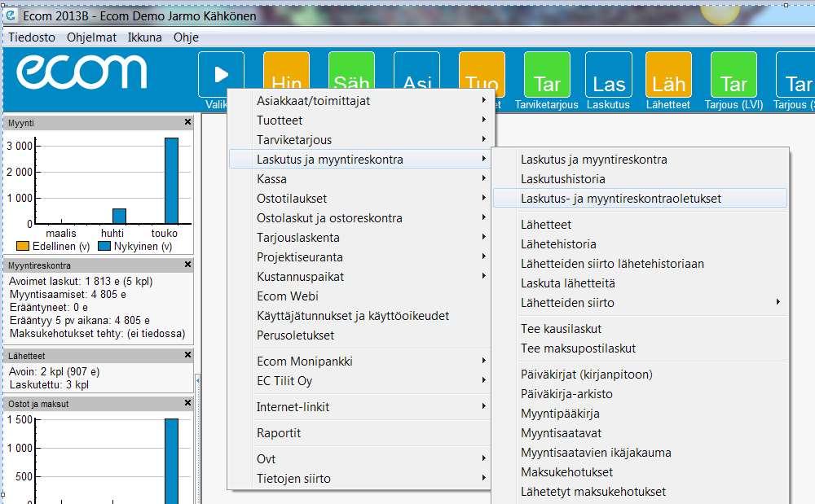Click the Edellinen (v) orange legend swatch
The image size is (815, 504).
22,246
